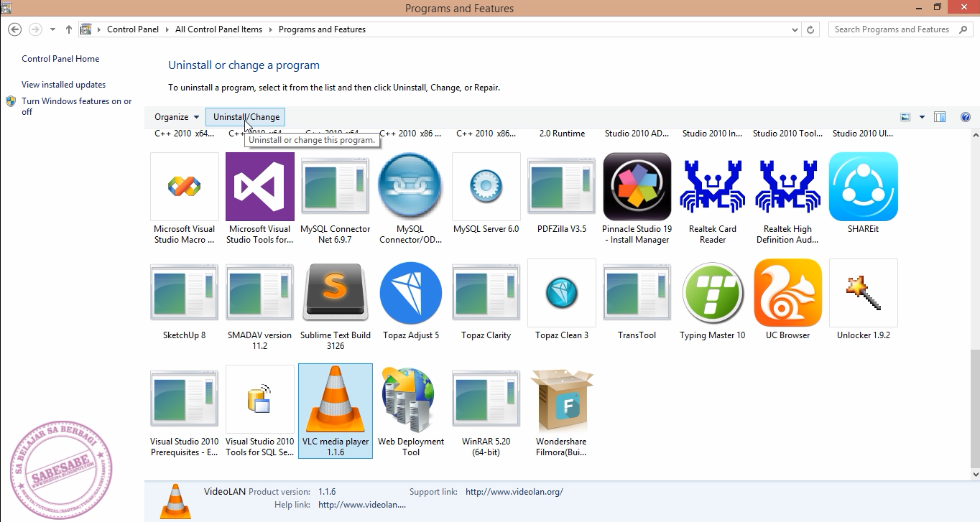This screenshot has width=980, height=522.
Task: Select Visual Studio 2010 Prerequisites icon
Action: coord(185,399)
